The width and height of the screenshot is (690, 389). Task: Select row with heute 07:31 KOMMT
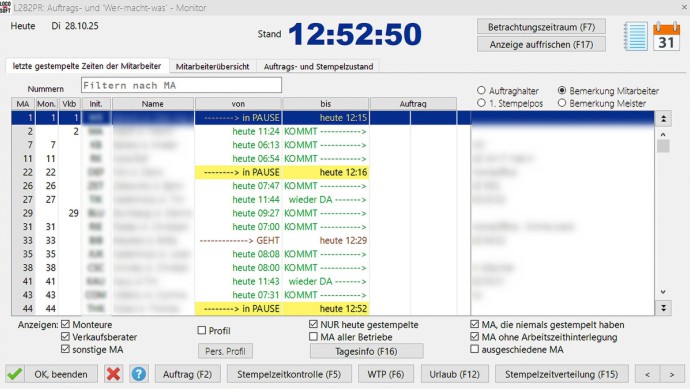coord(333,295)
